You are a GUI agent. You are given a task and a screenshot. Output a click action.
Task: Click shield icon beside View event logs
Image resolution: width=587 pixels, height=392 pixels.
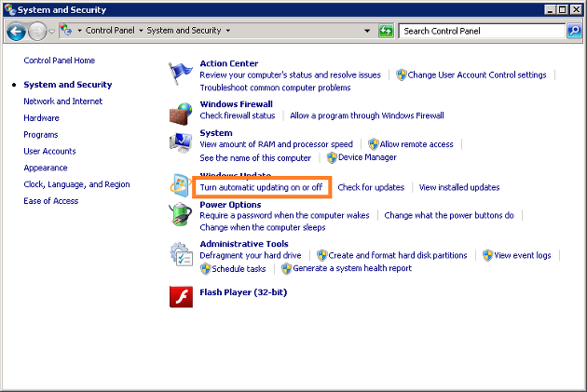487,255
